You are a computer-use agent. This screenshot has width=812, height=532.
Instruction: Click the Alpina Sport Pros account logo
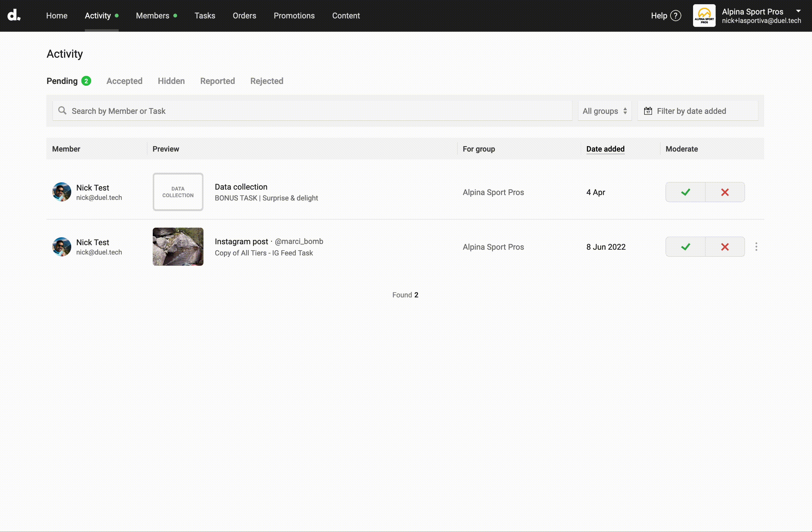704,16
